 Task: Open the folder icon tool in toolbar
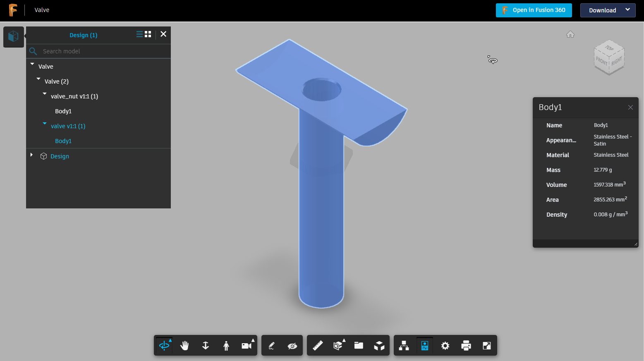(x=359, y=345)
